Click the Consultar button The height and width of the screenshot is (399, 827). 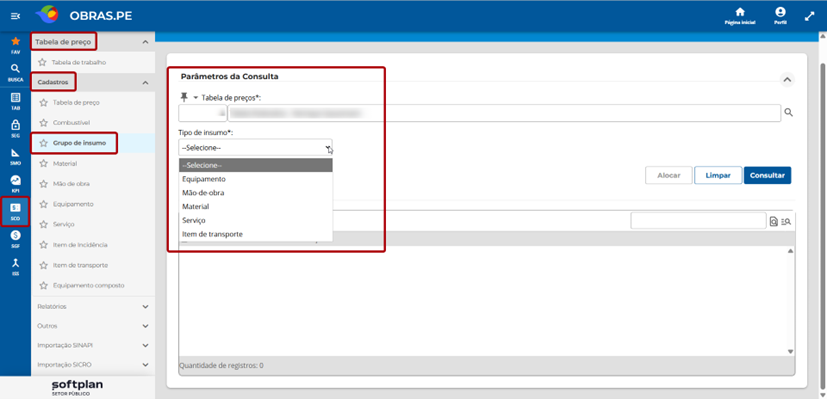pos(767,176)
